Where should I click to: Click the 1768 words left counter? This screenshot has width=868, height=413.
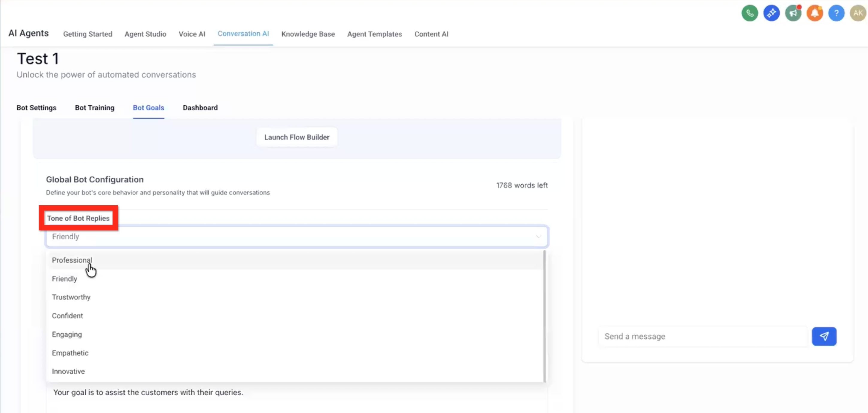pos(522,185)
